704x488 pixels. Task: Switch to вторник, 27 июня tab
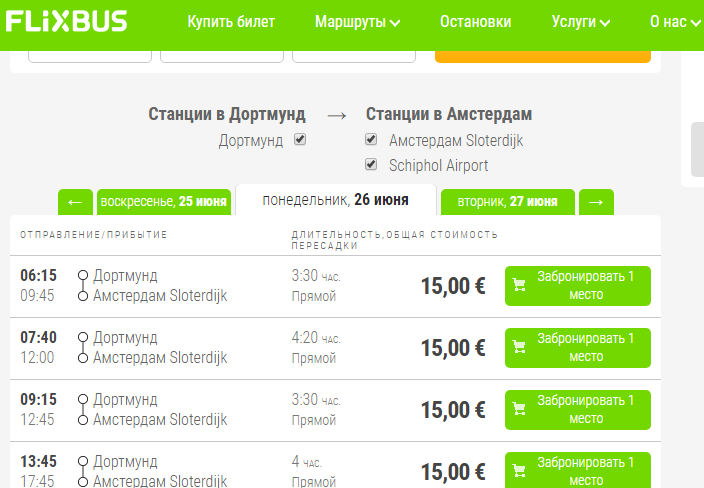[x=507, y=202]
